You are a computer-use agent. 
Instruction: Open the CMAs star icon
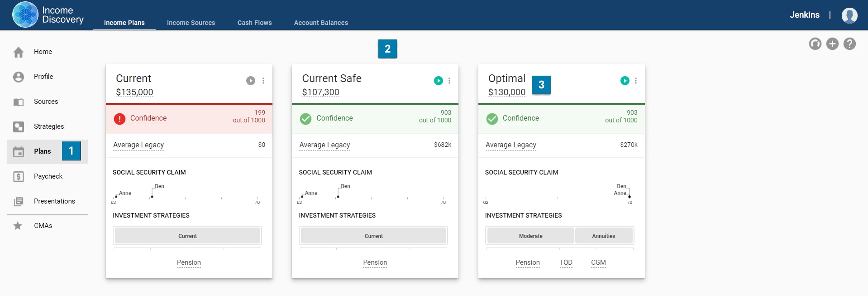pyautogui.click(x=18, y=226)
